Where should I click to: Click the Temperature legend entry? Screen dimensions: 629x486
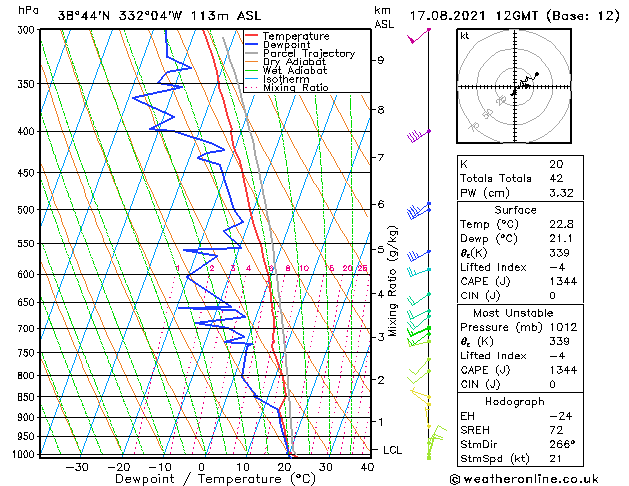click(296, 36)
